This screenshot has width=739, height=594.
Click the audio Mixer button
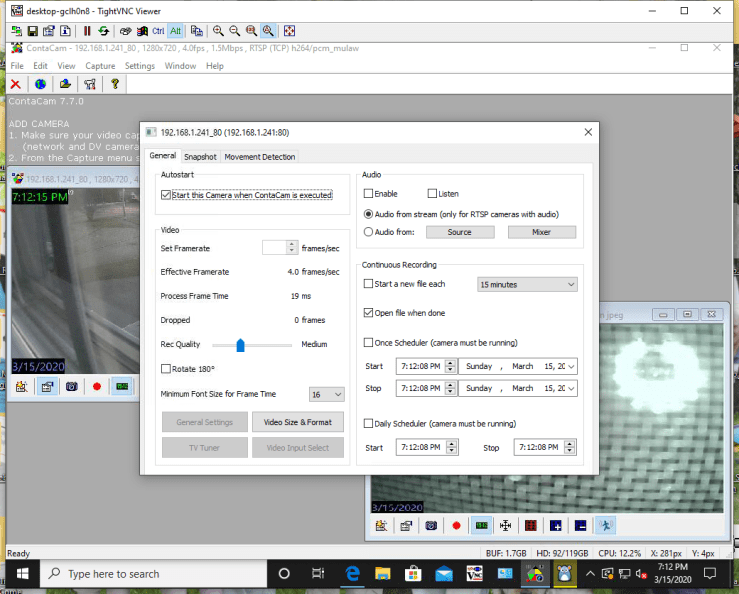541,232
